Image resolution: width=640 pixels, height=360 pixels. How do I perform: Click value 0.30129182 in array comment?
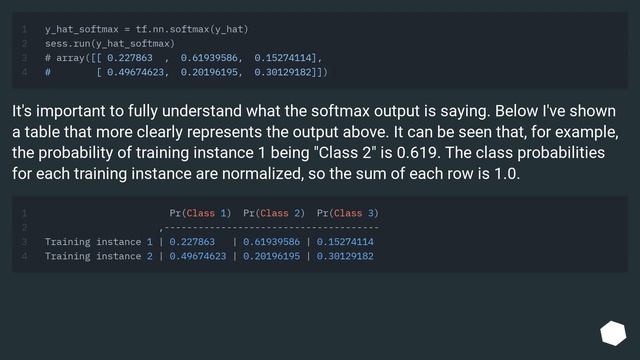tap(282, 72)
